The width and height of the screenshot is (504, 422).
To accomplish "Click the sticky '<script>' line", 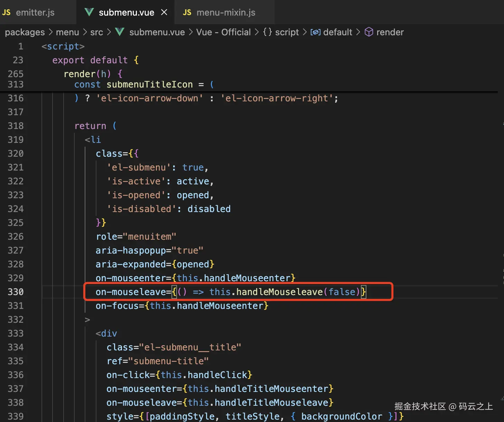I will 63,46.
